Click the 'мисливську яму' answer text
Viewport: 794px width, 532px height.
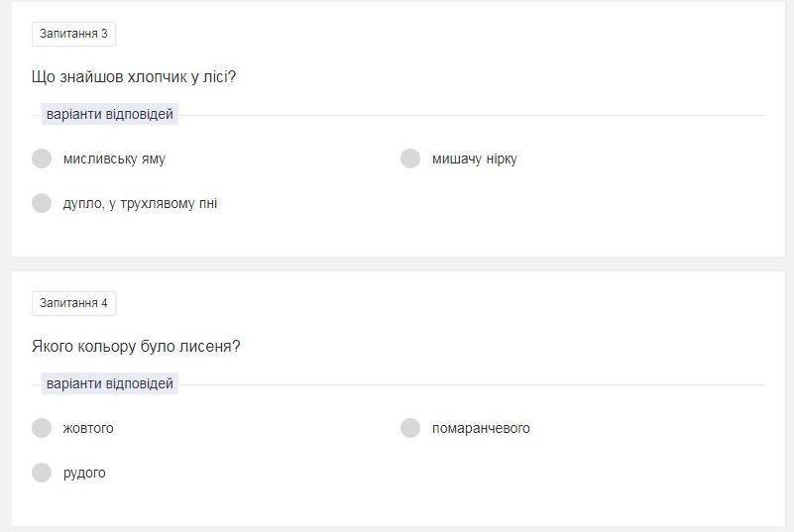114,159
